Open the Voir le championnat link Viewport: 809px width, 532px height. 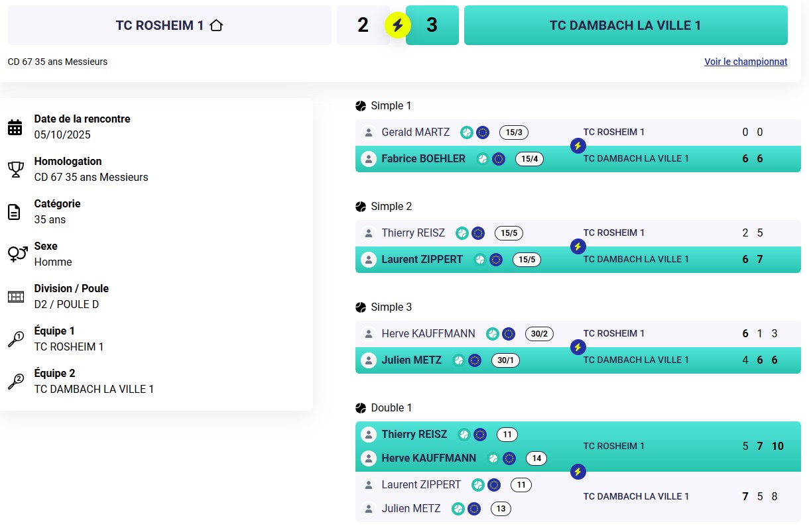tap(745, 62)
